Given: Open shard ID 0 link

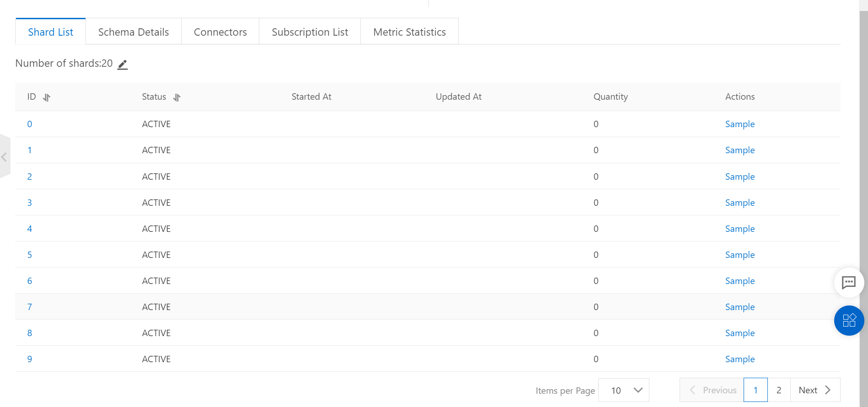Looking at the screenshot, I should [30, 124].
